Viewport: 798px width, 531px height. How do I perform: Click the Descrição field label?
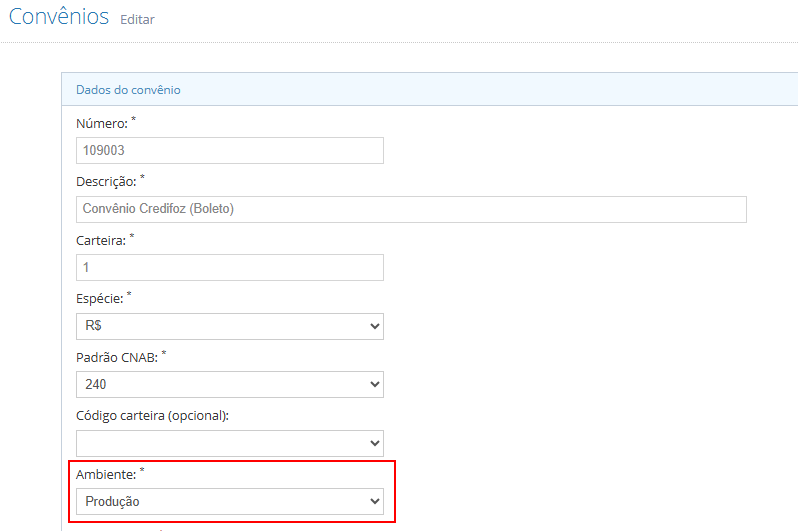pyautogui.click(x=106, y=182)
